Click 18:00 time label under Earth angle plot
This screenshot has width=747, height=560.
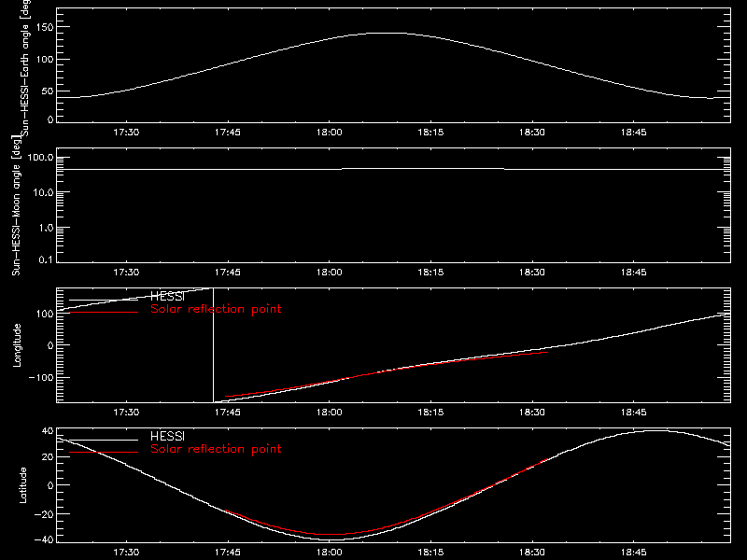[330, 133]
